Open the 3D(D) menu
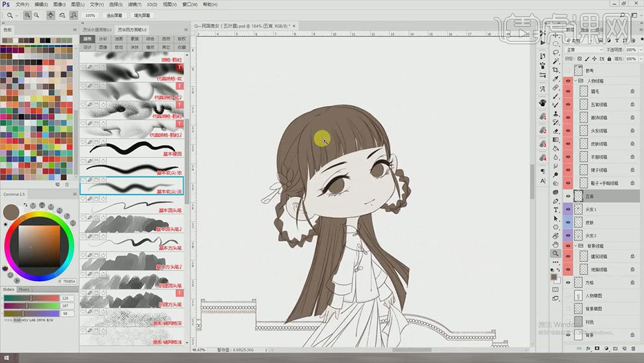Screen dimensions: 644x363 click(152, 5)
